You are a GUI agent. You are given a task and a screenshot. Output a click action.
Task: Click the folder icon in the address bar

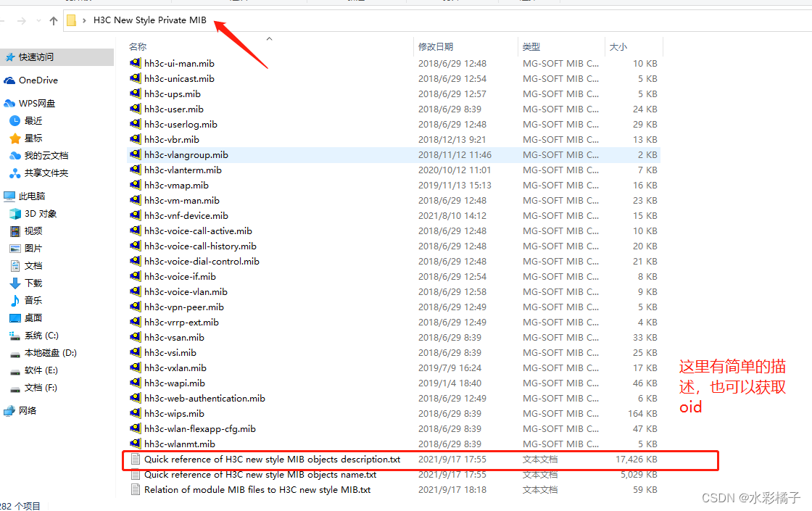[72, 20]
